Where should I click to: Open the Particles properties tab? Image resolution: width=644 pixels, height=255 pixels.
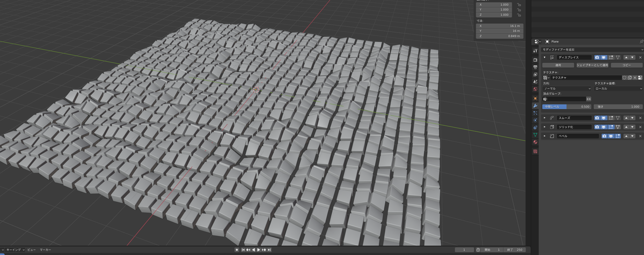coord(535,112)
